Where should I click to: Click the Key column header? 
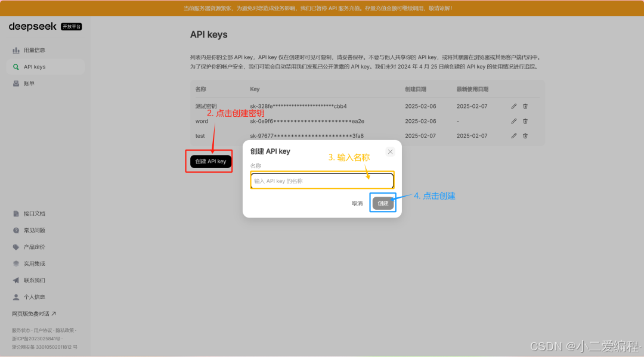(255, 89)
